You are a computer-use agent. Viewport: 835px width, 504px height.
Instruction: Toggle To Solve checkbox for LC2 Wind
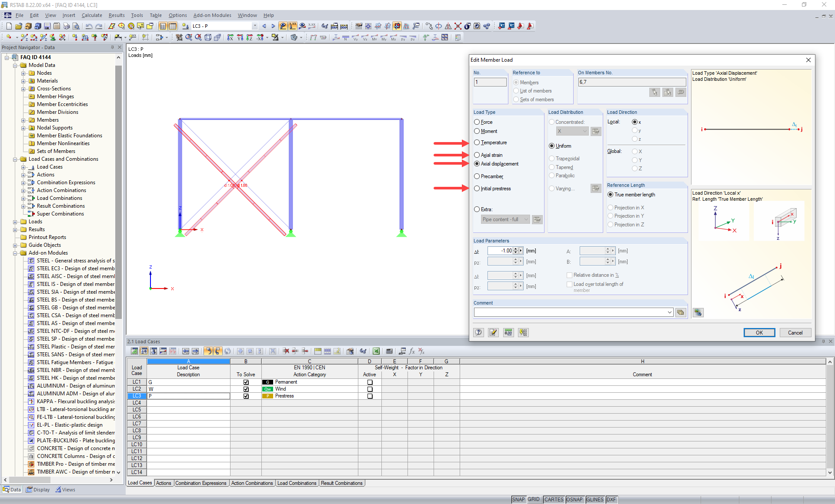point(246,389)
